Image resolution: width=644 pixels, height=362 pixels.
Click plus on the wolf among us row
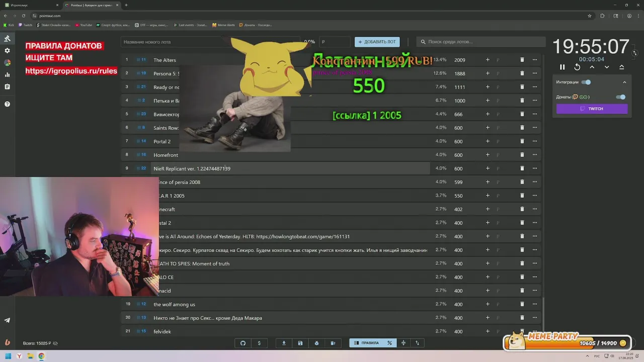click(x=488, y=304)
